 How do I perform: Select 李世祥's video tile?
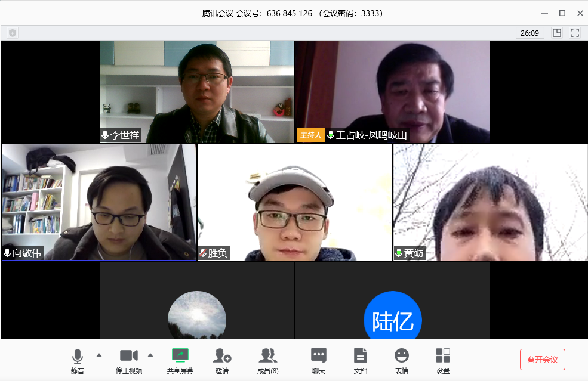click(197, 91)
